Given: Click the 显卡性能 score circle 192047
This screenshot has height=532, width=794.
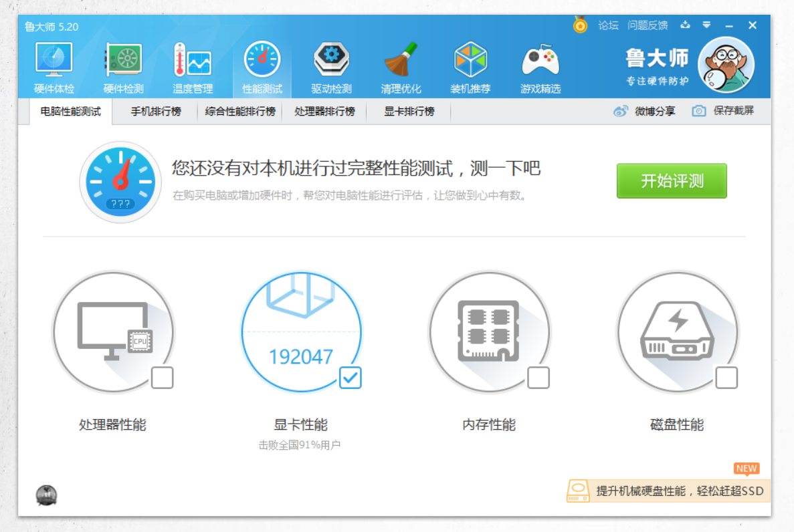Looking at the screenshot, I should click(x=301, y=332).
